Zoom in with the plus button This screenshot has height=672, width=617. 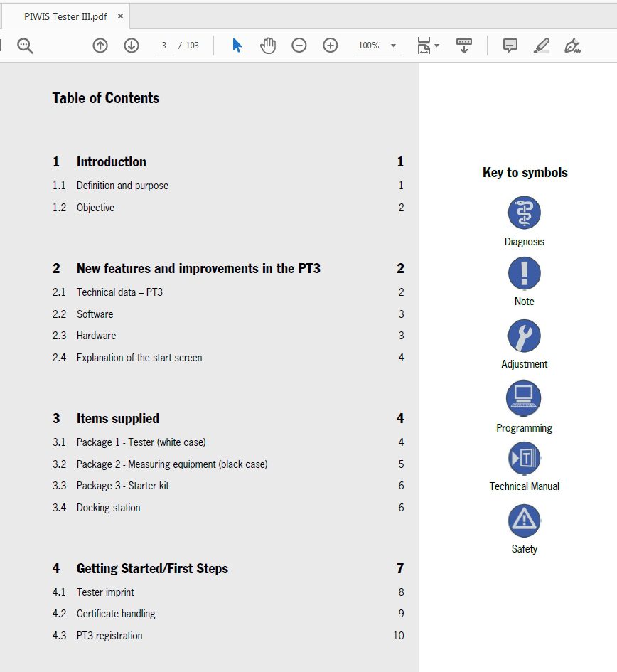331,46
